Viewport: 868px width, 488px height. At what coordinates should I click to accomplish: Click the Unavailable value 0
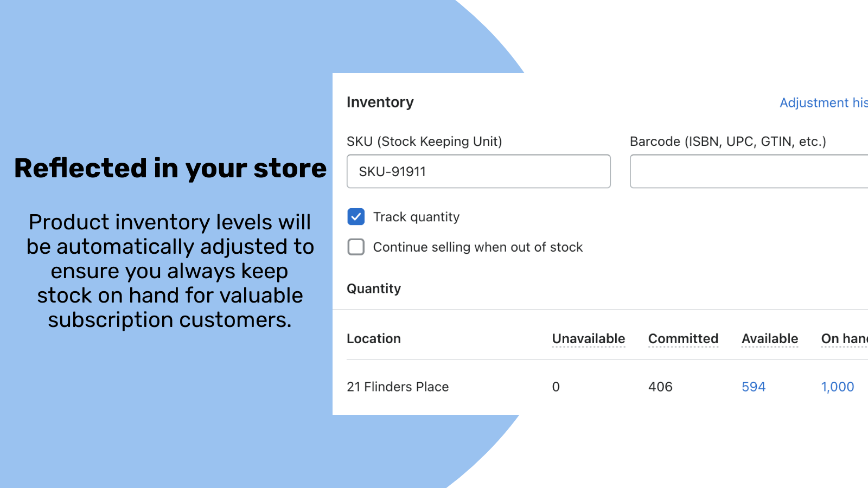[556, 387]
